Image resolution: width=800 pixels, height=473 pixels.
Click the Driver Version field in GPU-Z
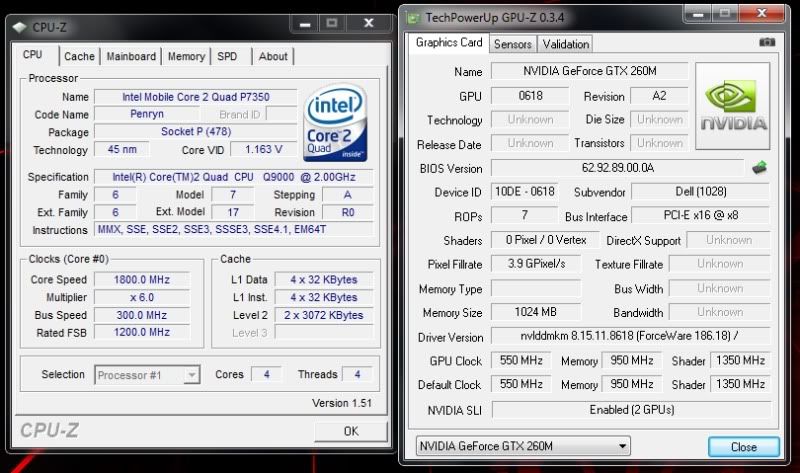point(630,336)
